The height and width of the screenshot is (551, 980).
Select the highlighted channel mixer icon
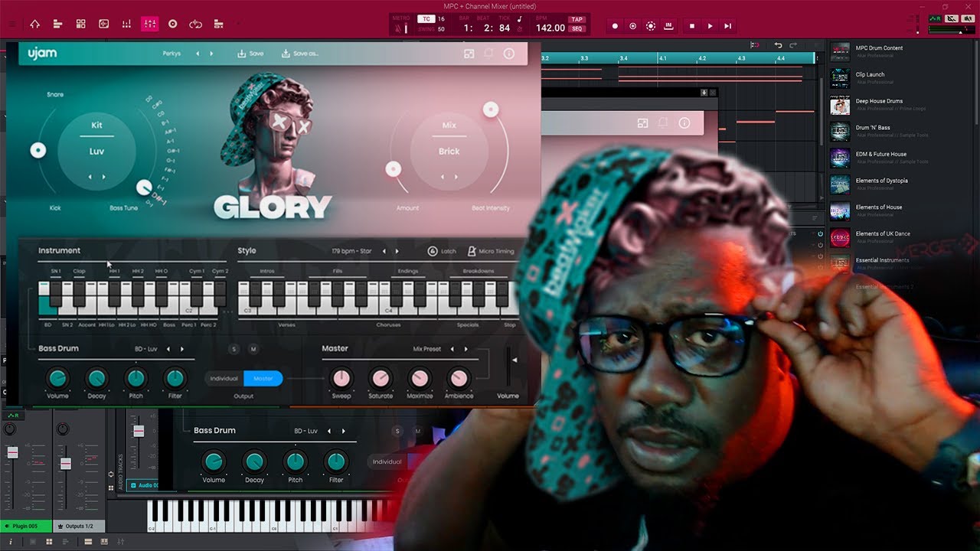[x=149, y=24]
